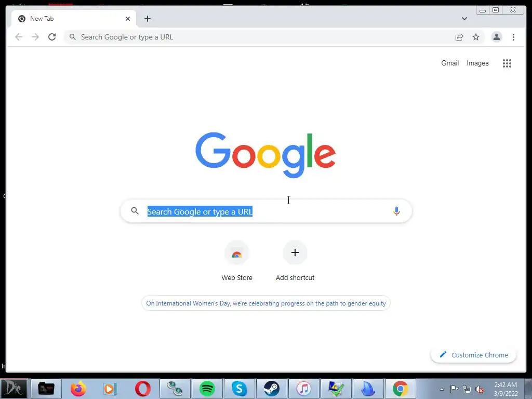Click the Chrome taskbar icon

[401, 389]
